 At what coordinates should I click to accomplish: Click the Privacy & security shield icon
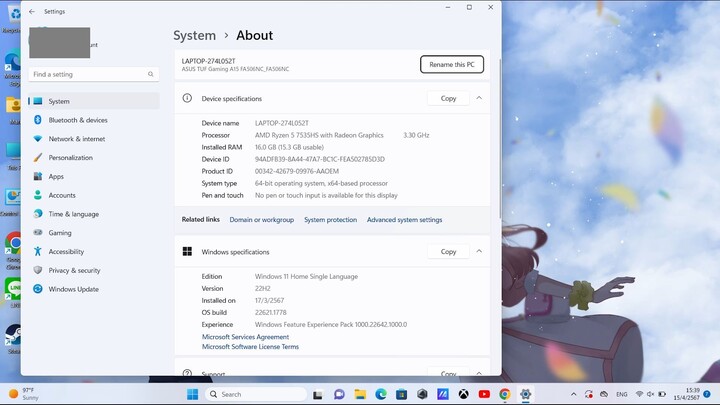(x=38, y=270)
